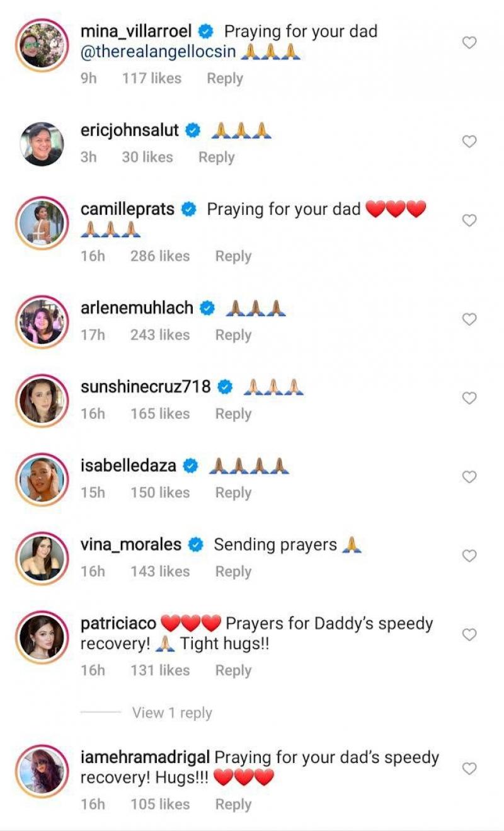Image resolution: width=504 pixels, height=831 pixels.
Task: Reply to iamehramadrigal's comment
Action: [233, 805]
